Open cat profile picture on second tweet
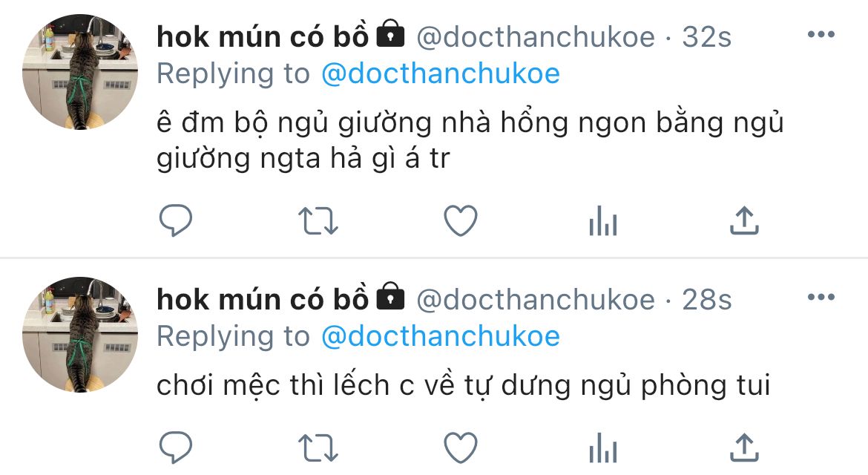 click(x=80, y=335)
